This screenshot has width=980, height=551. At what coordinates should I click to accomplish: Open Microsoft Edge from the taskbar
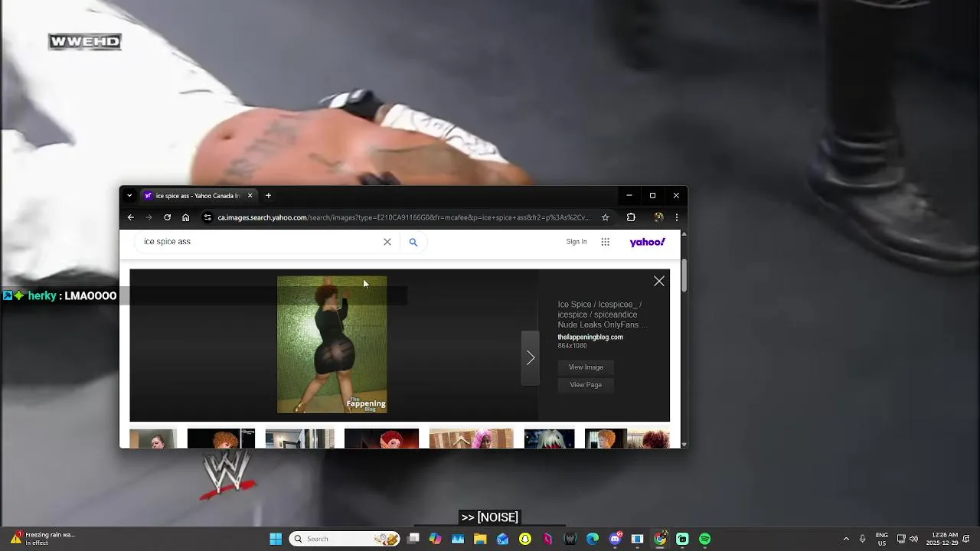593,539
